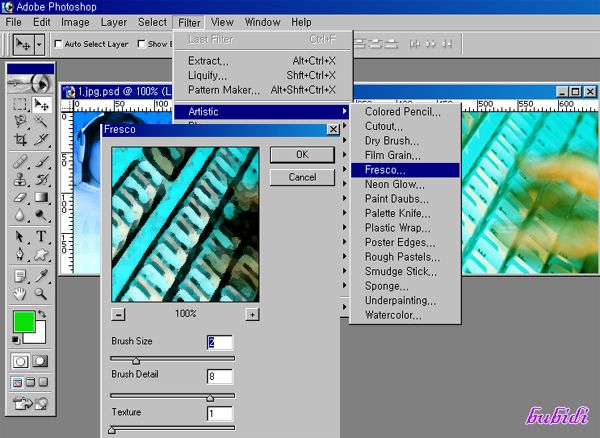Open the Layer menu
Viewport: 600px width, 438px height.
114,23
